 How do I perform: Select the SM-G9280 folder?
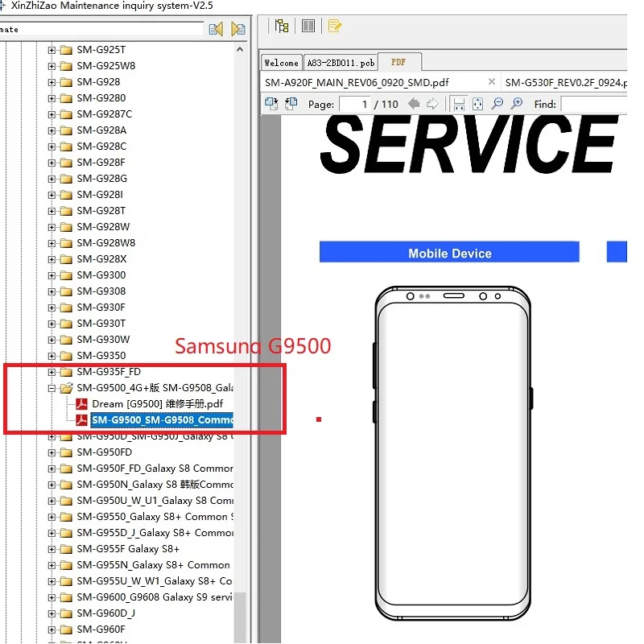point(101,98)
